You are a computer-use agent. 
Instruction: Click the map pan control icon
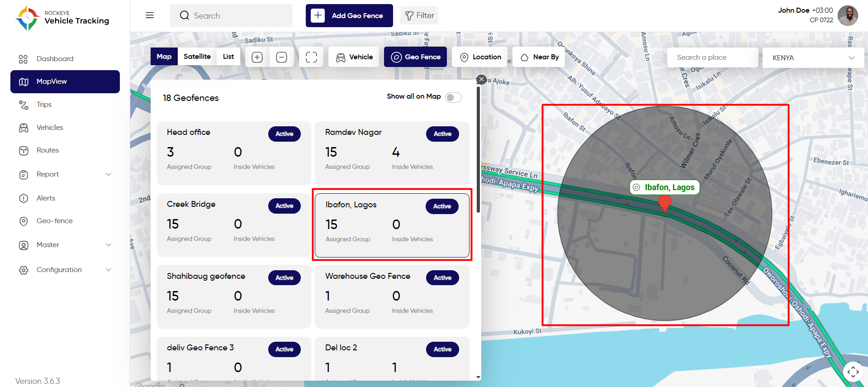853,372
